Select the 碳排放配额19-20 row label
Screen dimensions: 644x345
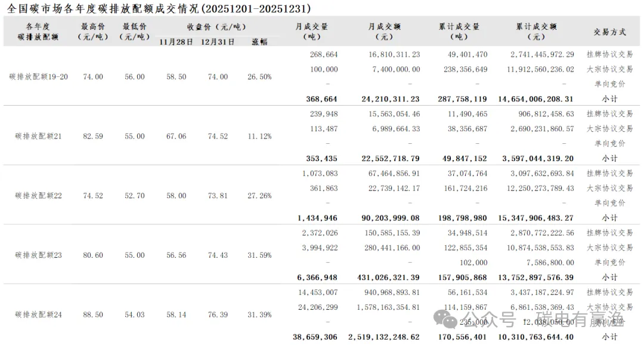[39, 77]
